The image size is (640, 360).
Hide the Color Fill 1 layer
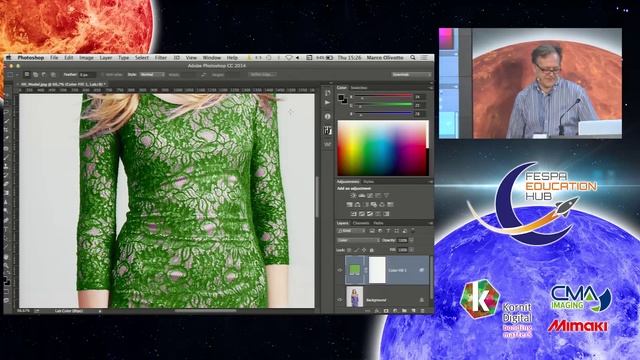(x=340, y=270)
